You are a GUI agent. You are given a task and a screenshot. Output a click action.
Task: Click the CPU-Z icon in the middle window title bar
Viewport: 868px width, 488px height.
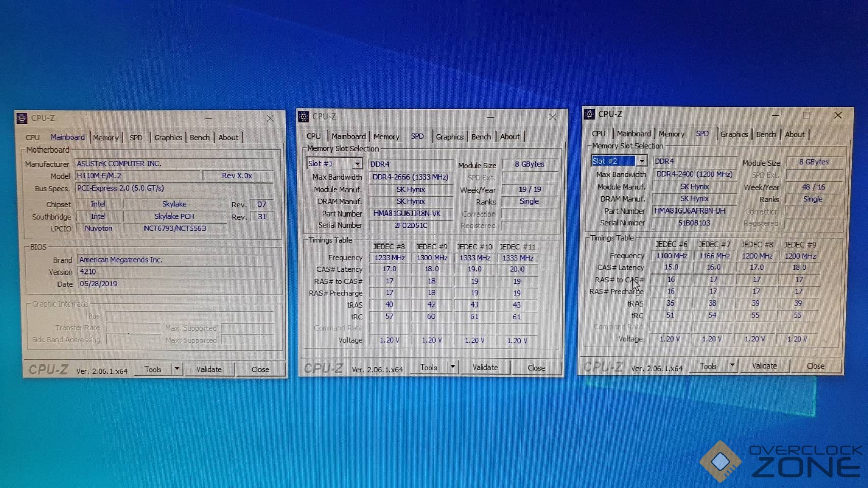(303, 117)
